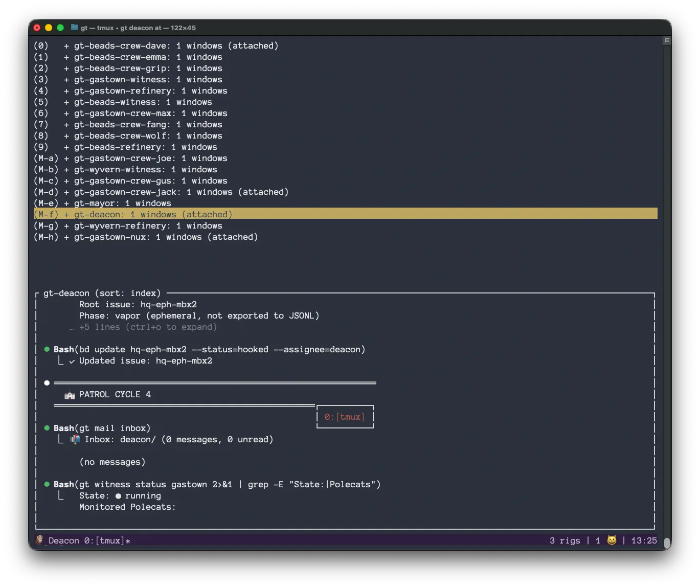Screen dimensions: 700x588
Task: Click the 0:[tmux] window preview label
Action: click(x=345, y=417)
